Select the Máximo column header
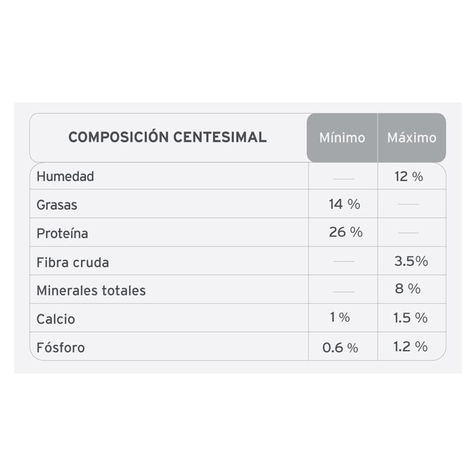Viewport: 476px width, 476px height. click(x=412, y=137)
